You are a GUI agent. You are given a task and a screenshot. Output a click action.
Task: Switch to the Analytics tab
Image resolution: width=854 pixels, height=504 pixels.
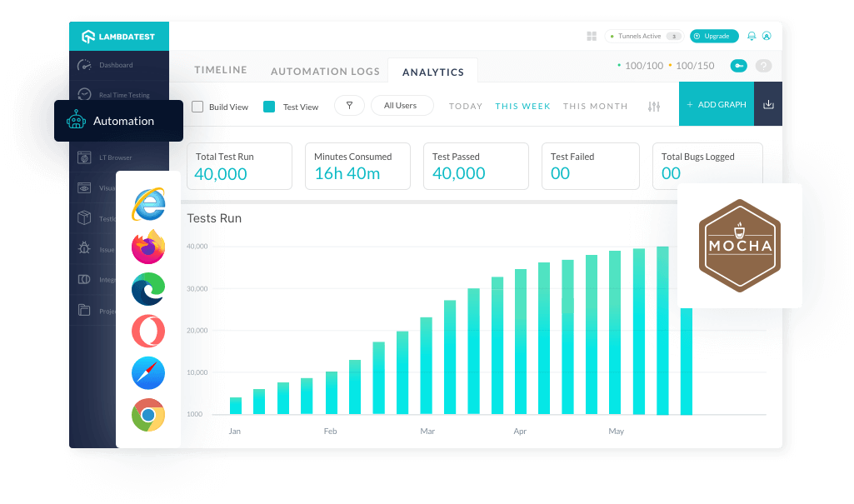coord(433,72)
